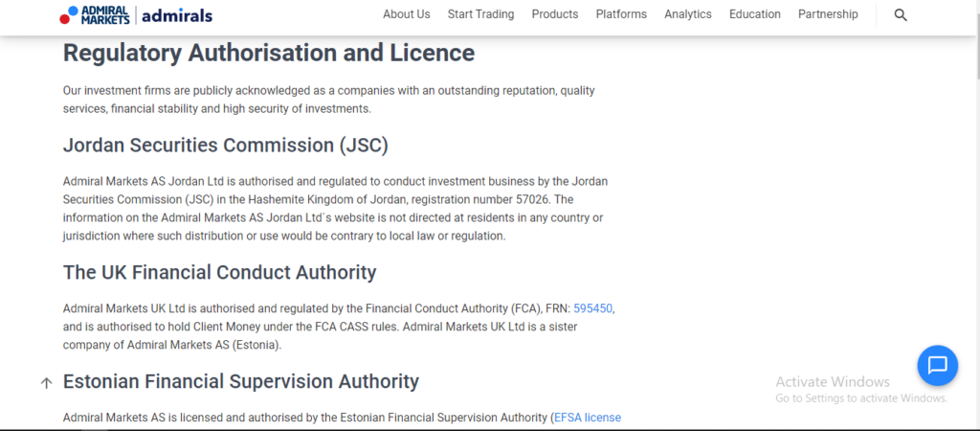
Task: Open the Products menu
Action: coord(555,14)
